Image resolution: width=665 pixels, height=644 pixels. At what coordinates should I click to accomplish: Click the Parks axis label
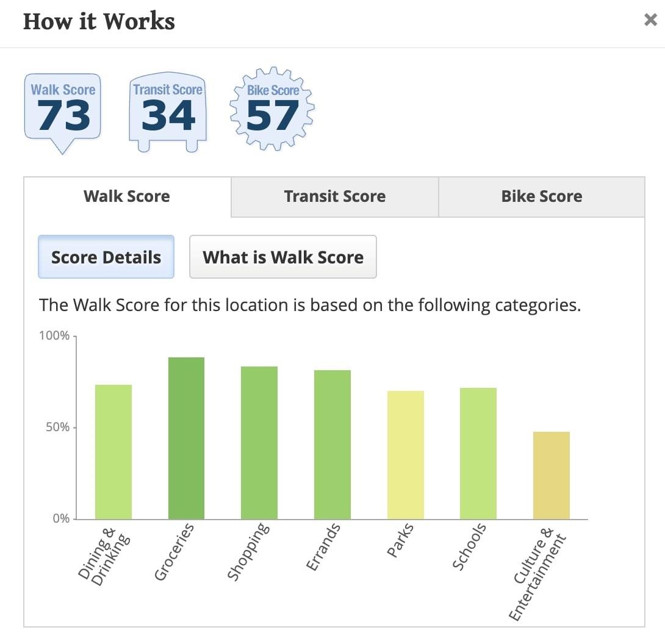coord(400,540)
